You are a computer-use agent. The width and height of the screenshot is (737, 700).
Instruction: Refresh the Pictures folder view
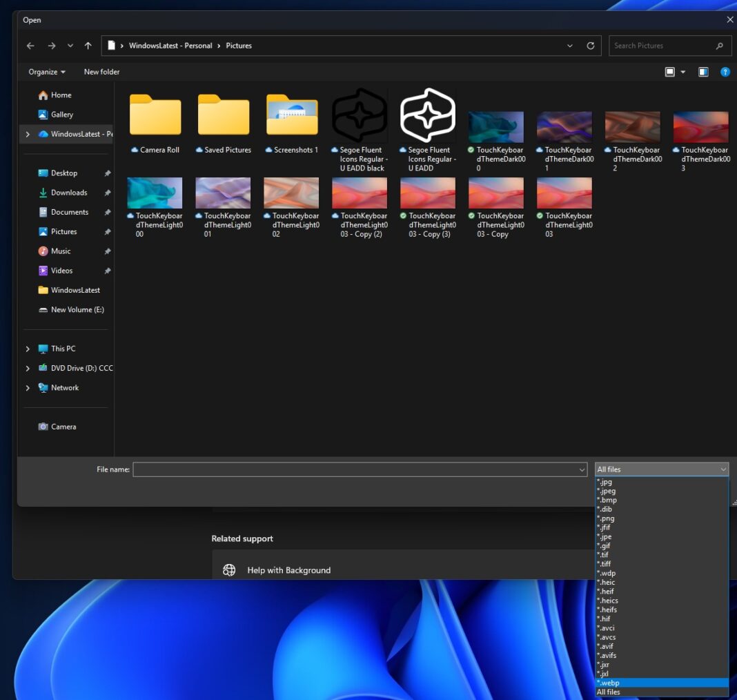coord(591,46)
